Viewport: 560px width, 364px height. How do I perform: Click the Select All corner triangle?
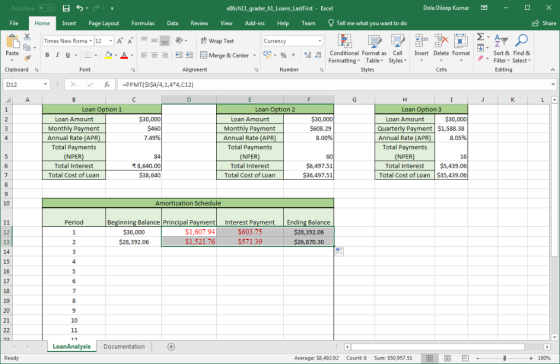pyautogui.click(x=7, y=100)
